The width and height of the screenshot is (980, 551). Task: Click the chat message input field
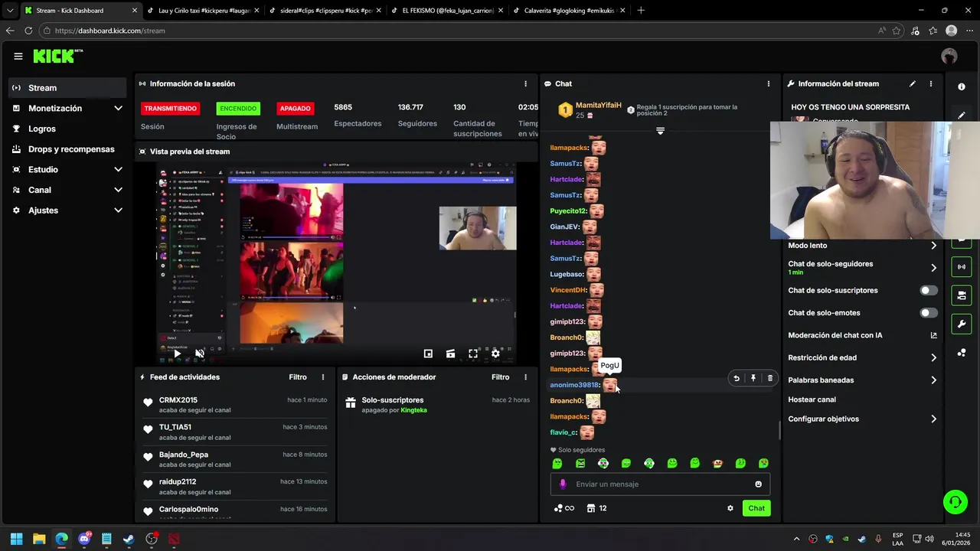tap(660, 484)
